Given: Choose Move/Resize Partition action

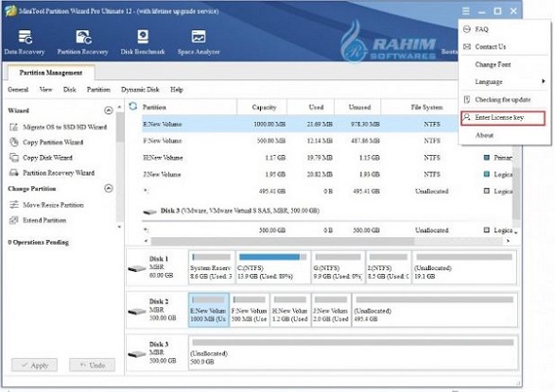Looking at the screenshot, I should [46, 205].
